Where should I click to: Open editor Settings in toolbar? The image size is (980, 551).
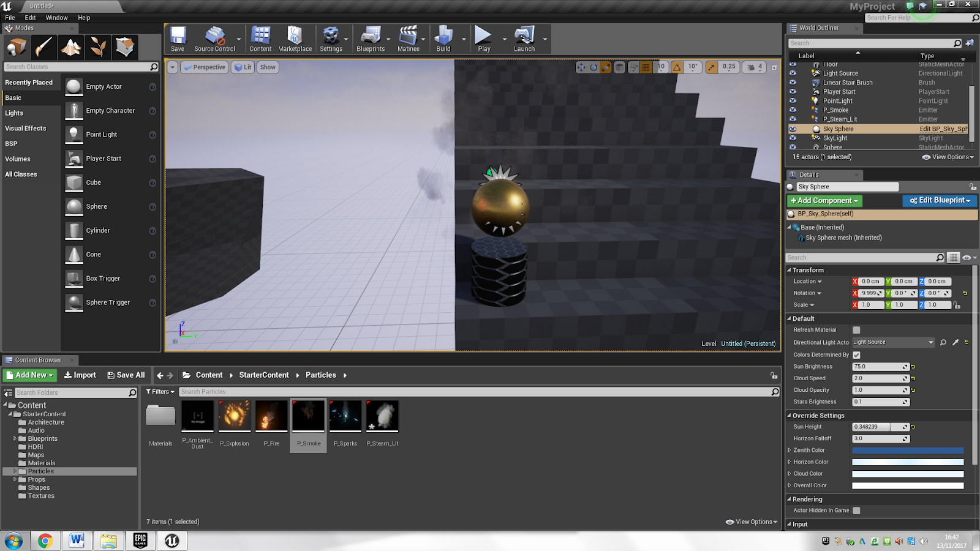[331, 39]
